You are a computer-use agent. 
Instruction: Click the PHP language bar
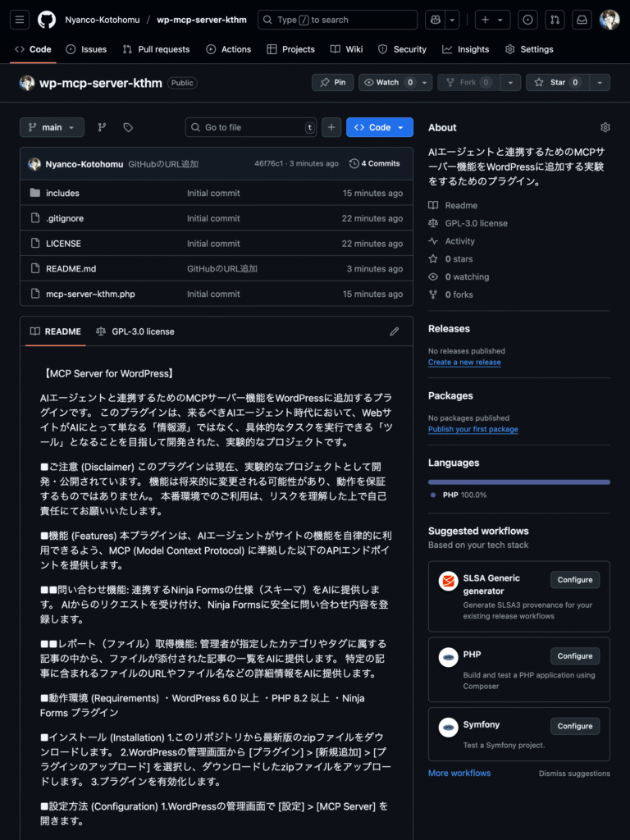[x=518, y=482]
